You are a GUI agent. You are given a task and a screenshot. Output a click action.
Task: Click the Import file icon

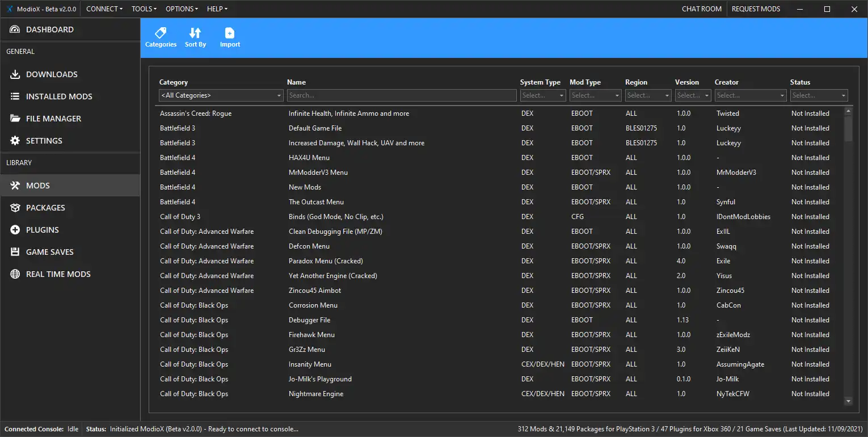230,33
